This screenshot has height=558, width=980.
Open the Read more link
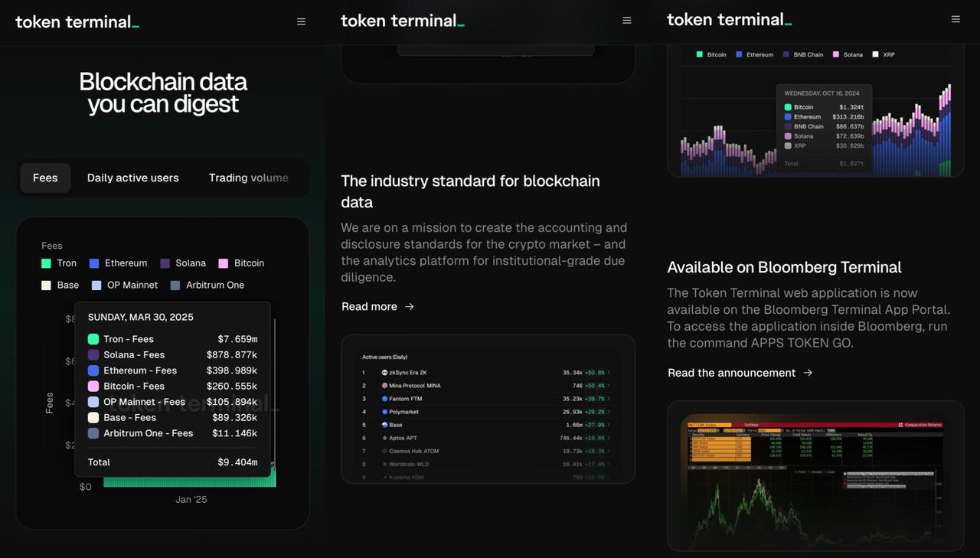369,307
